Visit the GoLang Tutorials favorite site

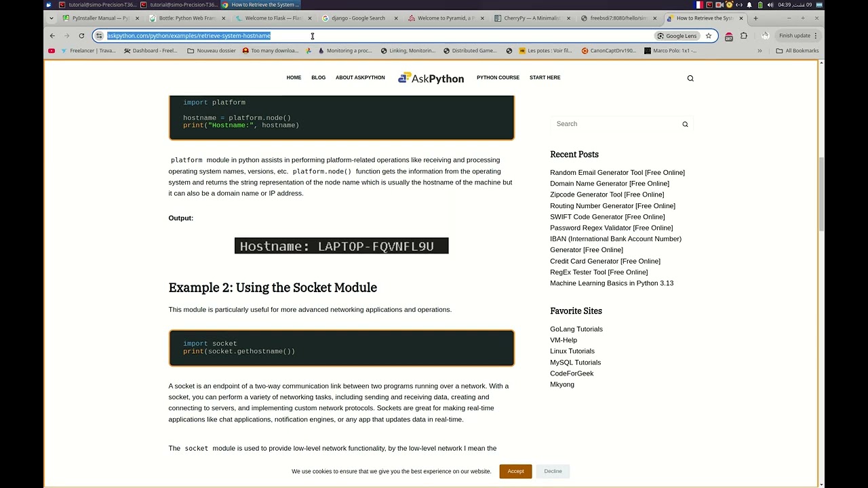click(x=576, y=329)
